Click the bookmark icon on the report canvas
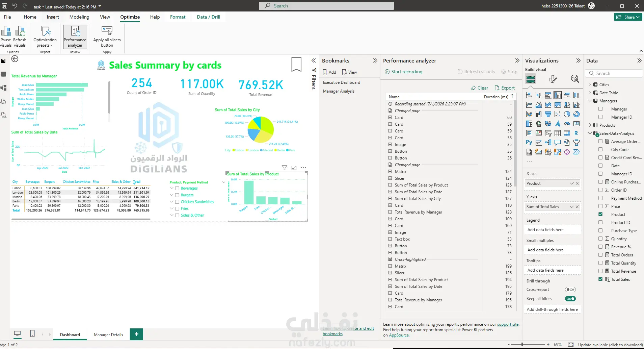Viewport: 644px width, 349px height. pos(296,64)
